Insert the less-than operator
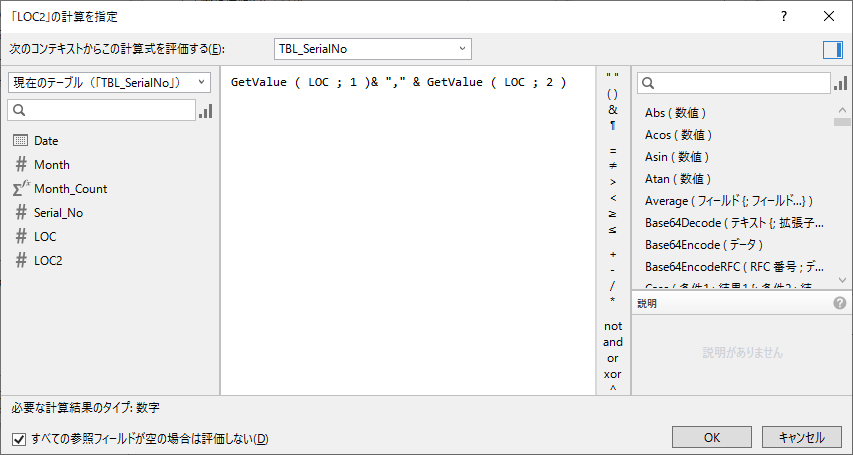853x455 pixels. pos(613,198)
